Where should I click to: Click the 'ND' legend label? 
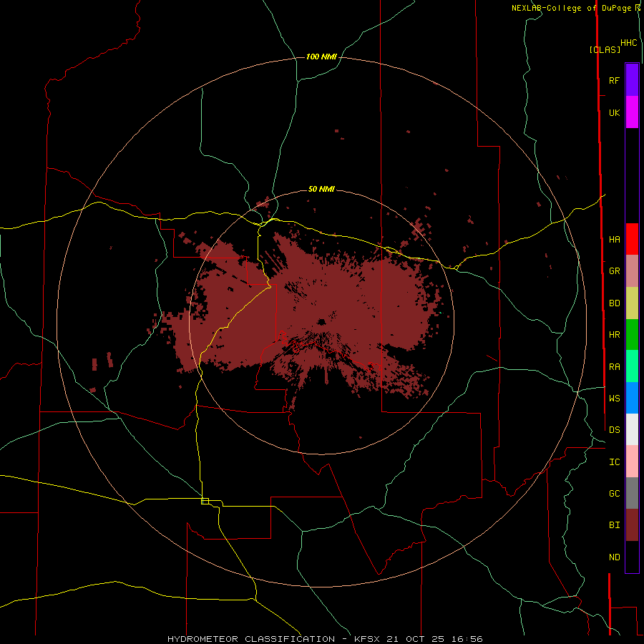click(614, 557)
